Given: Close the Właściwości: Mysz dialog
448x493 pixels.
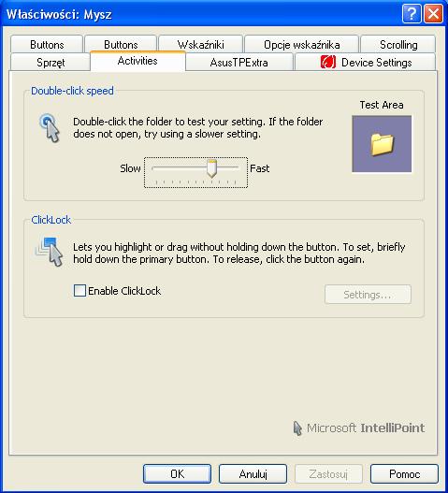Looking at the screenshot, I should [x=434, y=14].
